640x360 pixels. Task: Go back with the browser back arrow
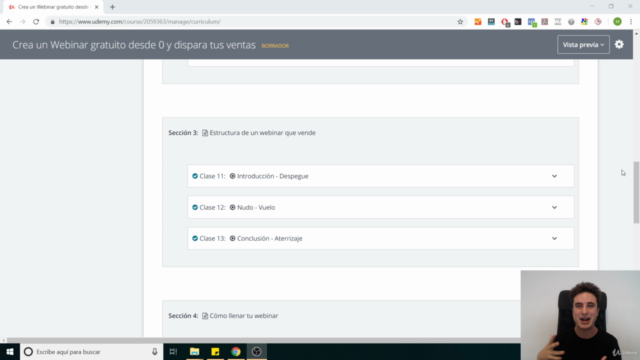coord(9,22)
